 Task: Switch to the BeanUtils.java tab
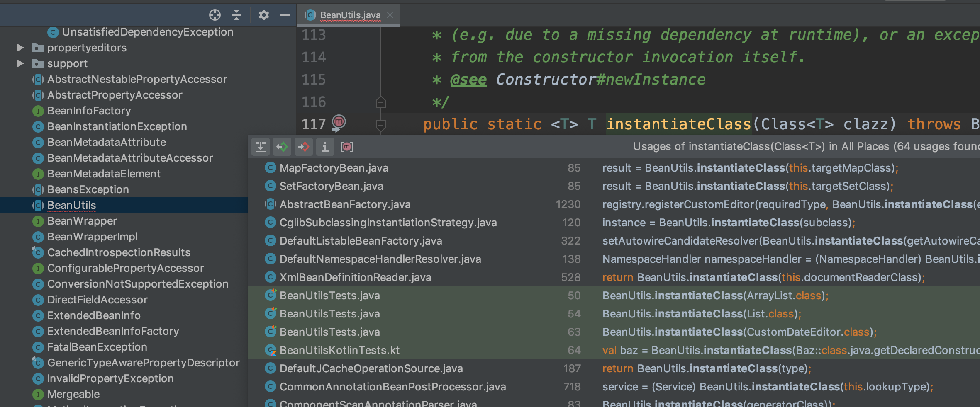click(350, 15)
